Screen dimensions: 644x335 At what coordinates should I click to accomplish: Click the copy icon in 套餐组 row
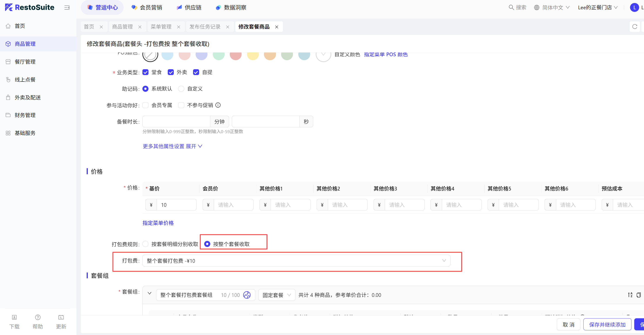pos(638,295)
